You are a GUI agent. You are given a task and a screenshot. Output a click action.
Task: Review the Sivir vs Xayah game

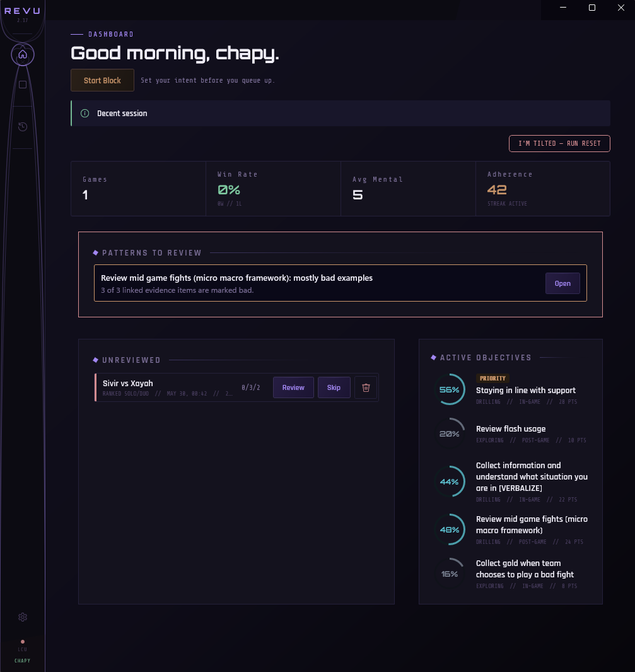click(293, 387)
